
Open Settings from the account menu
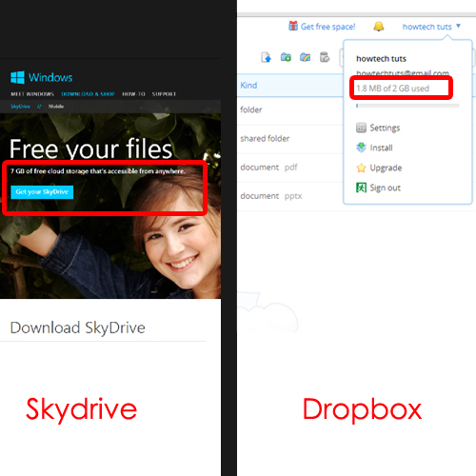tap(385, 128)
